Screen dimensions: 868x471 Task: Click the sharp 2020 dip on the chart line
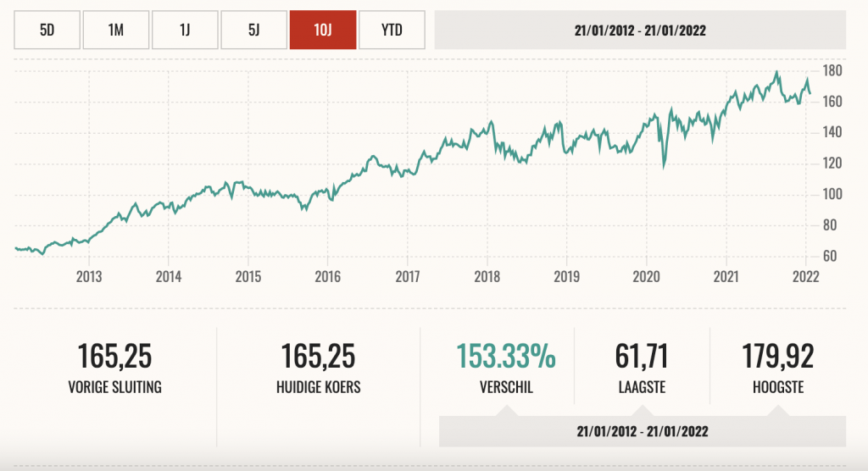(x=664, y=166)
